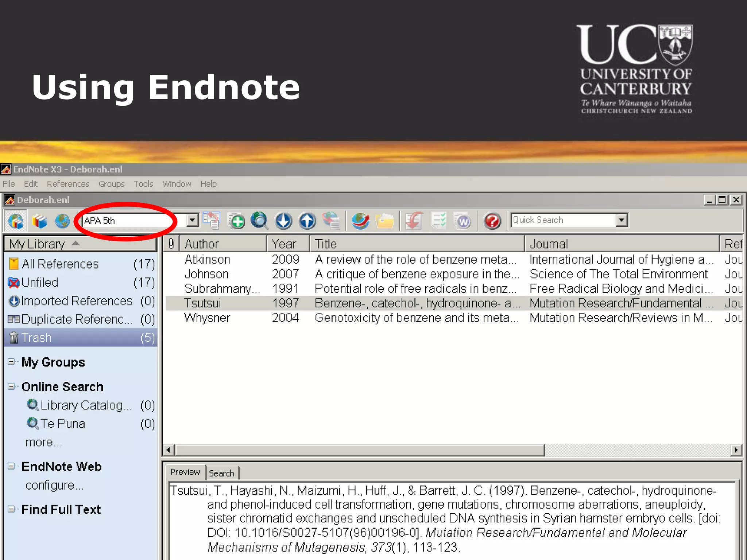Viewport: 747px width, 560px height.
Task: Switch to the Search tab
Action: pyautogui.click(x=222, y=473)
